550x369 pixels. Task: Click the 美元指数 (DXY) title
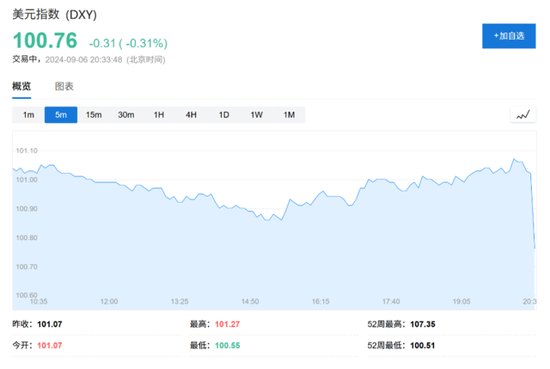[55, 14]
